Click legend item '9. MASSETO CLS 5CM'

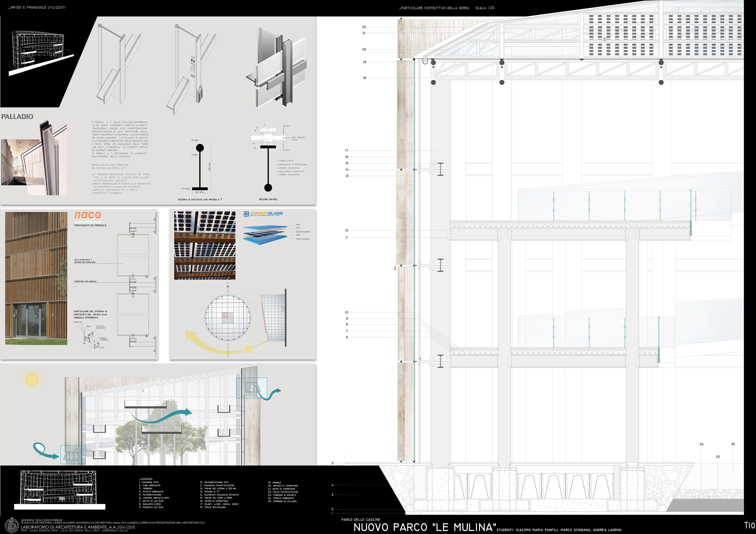(151, 507)
